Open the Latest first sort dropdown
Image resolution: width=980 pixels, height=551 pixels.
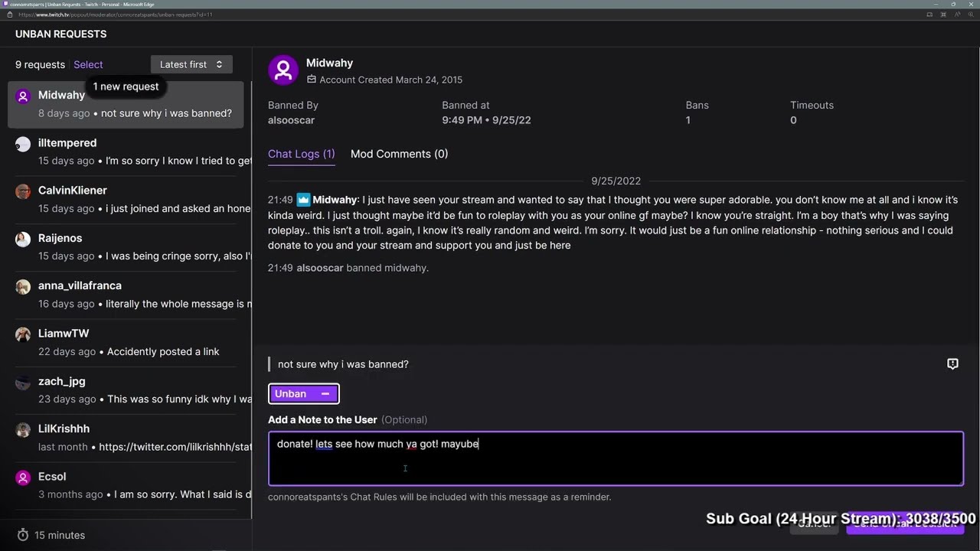191,65
